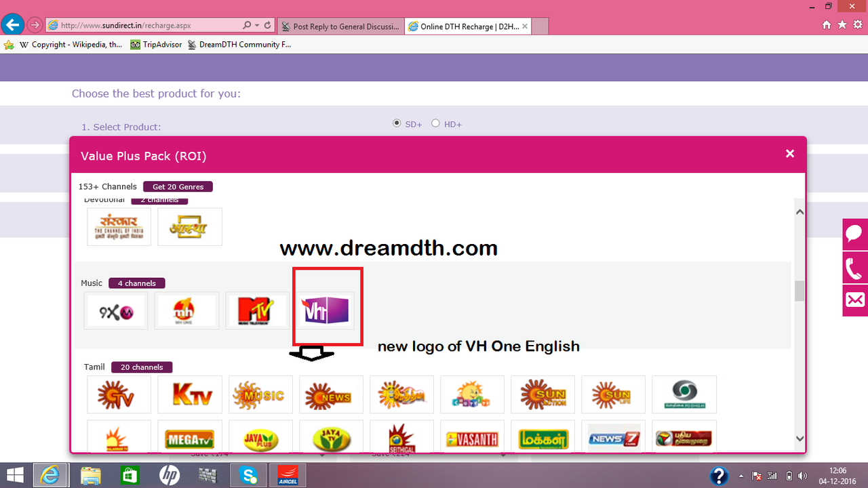868x488 pixels.
Task: Select the Mega TV channel logo
Action: point(189,436)
